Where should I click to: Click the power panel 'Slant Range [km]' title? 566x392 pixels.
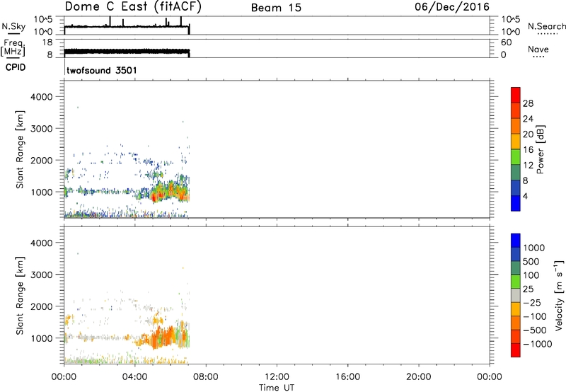coord(20,149)
